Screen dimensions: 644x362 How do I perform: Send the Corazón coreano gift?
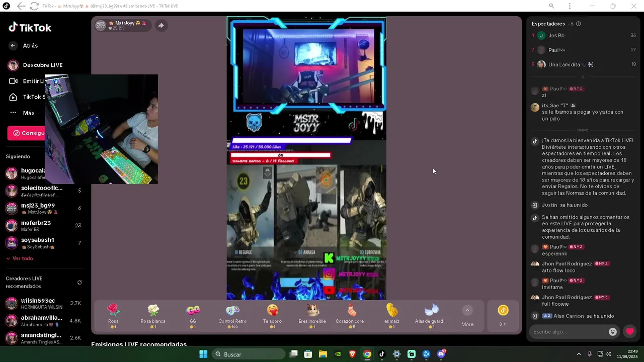tap(352, 317)
